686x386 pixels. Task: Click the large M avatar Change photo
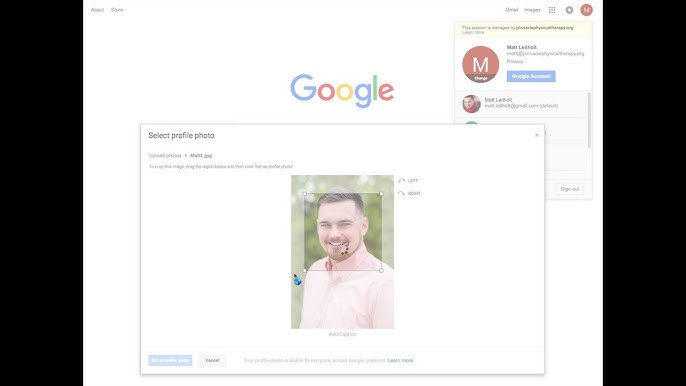(x=480, y=64)
